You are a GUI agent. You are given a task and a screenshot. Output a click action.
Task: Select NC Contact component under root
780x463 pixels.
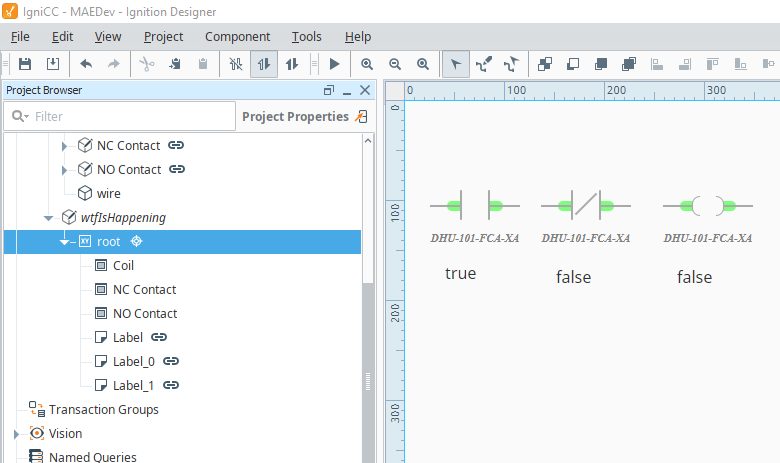tap(144, 289)
